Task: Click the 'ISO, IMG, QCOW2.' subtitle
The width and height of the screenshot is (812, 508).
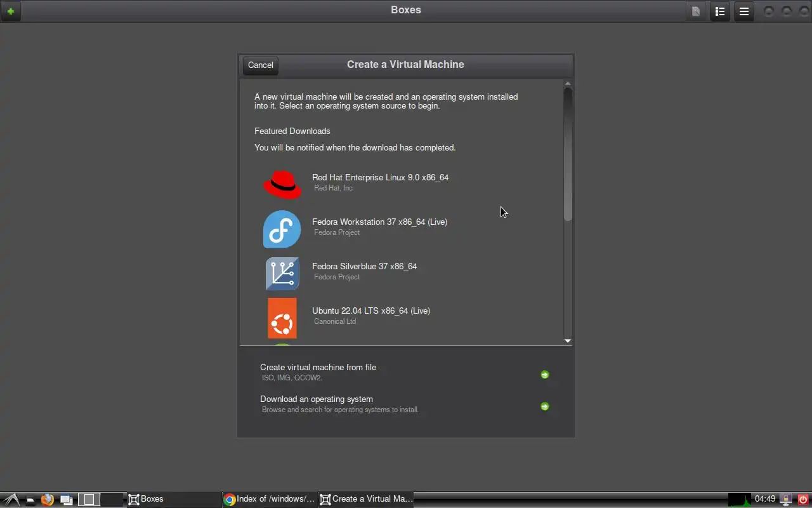Action: click(x=292, y=378)
